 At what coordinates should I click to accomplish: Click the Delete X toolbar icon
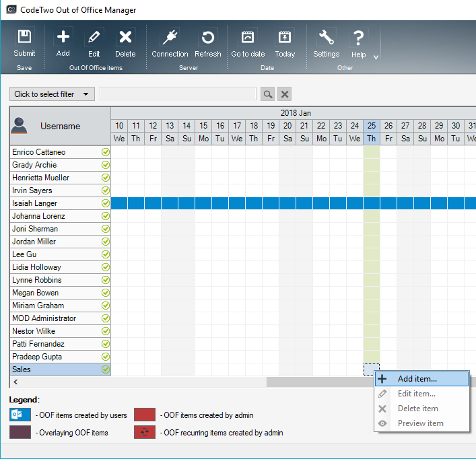[x=125, y=37]
